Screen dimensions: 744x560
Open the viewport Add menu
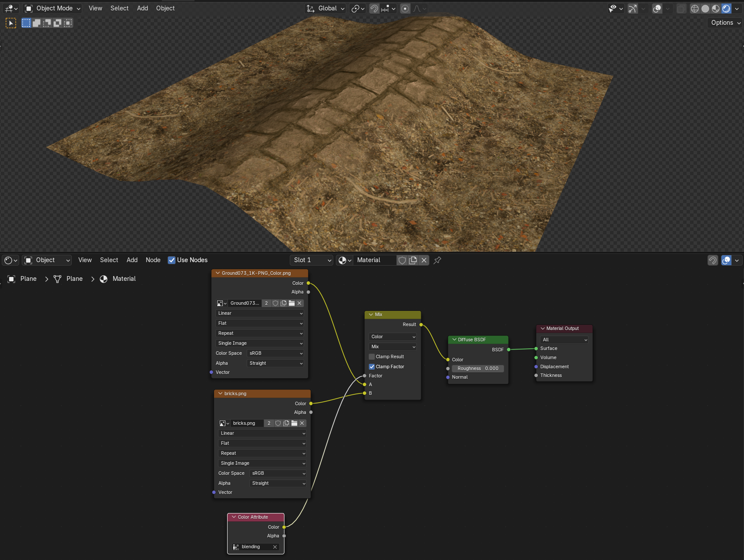pos(142,8)
